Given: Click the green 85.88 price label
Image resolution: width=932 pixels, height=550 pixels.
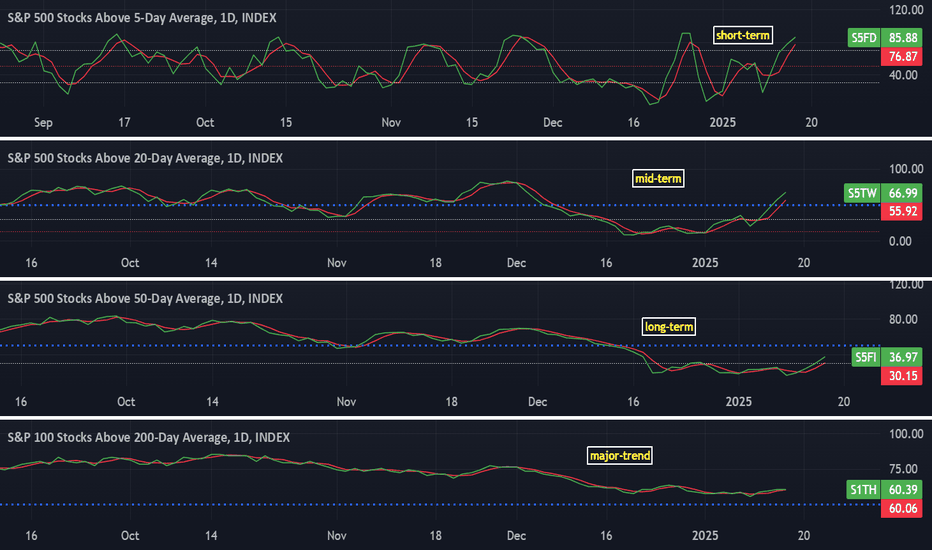Looking at the screenshot, I should (902, 38).
